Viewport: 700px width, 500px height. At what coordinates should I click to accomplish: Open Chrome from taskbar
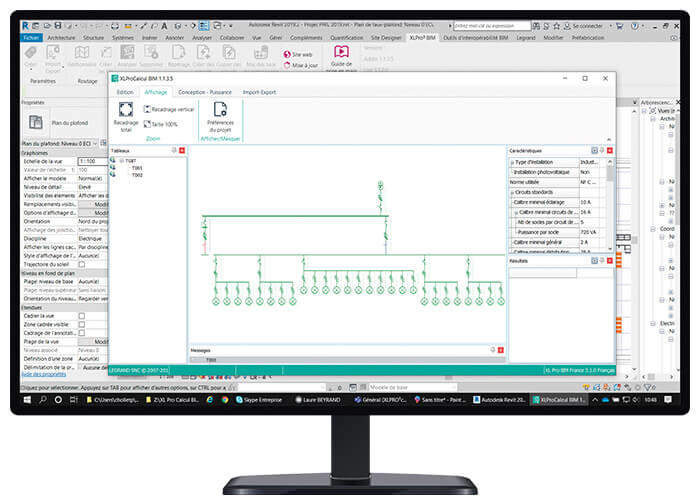[x=225, y=400]
